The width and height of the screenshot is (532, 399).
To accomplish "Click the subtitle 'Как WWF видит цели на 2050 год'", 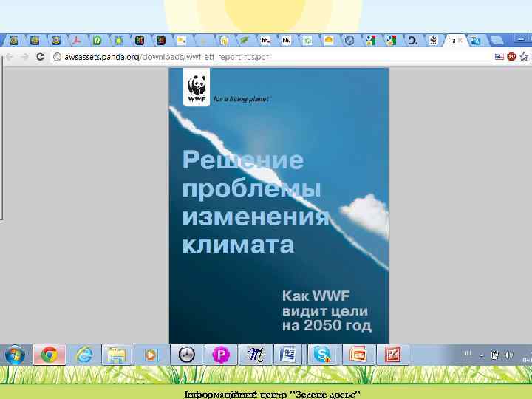I will tap(327, 310).
